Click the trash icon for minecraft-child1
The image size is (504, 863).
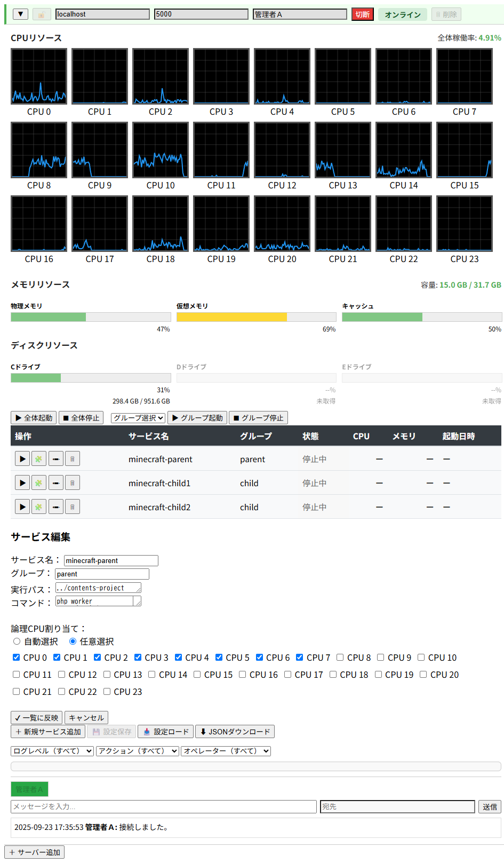click(73, 482)
